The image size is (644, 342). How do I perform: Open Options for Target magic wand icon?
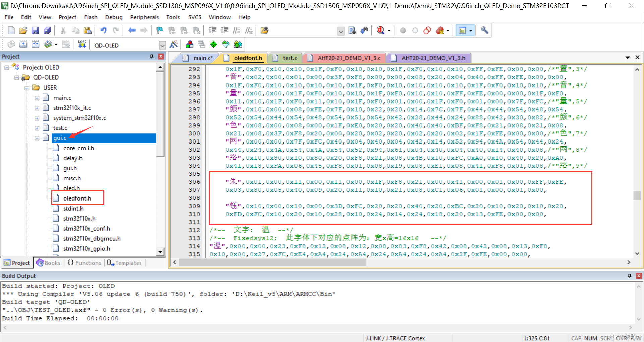[x=174, y=44]
